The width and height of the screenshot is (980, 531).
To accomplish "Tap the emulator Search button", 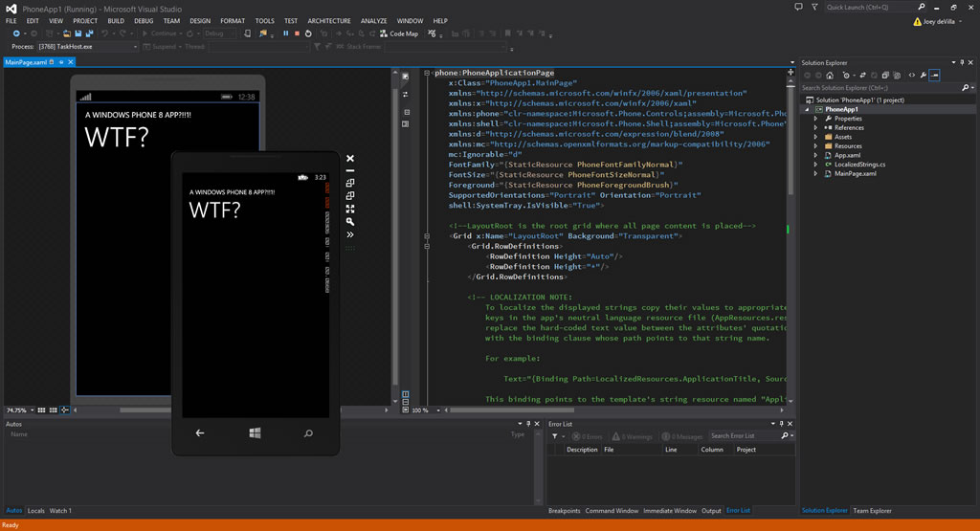I will [308, 432].
